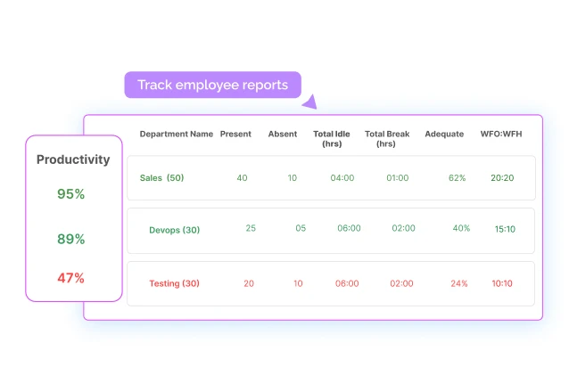Click the Absent column header
Image resolution: width=569 pixels, height=392 pixels.
click(x=283, y=134)
